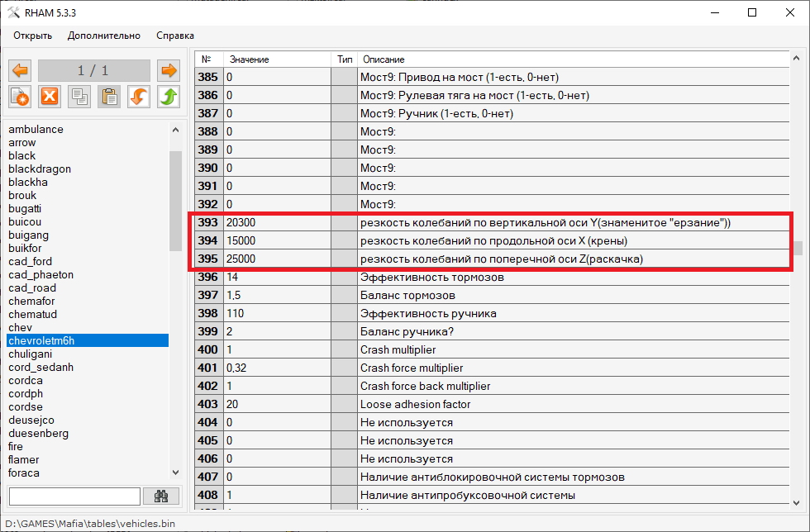This screenshot has height=532, width=810.
Task: Open the Дополнительно menu
Action: 104,36
